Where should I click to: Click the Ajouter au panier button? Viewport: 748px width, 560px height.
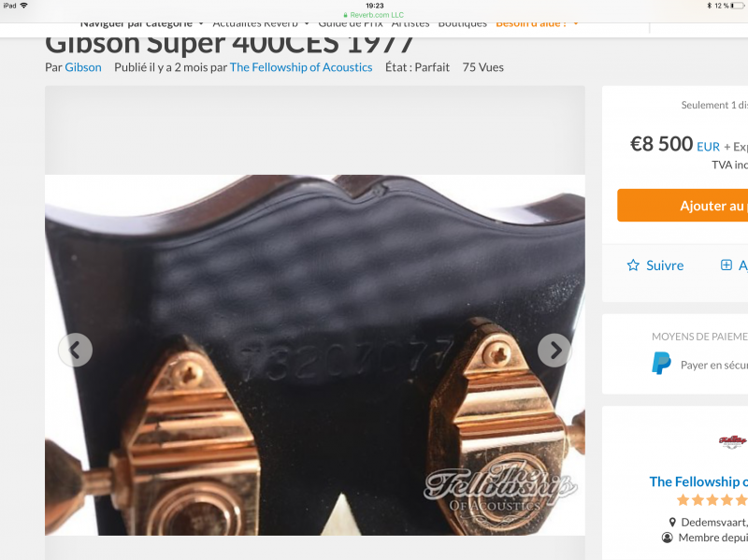click(683, 206)
